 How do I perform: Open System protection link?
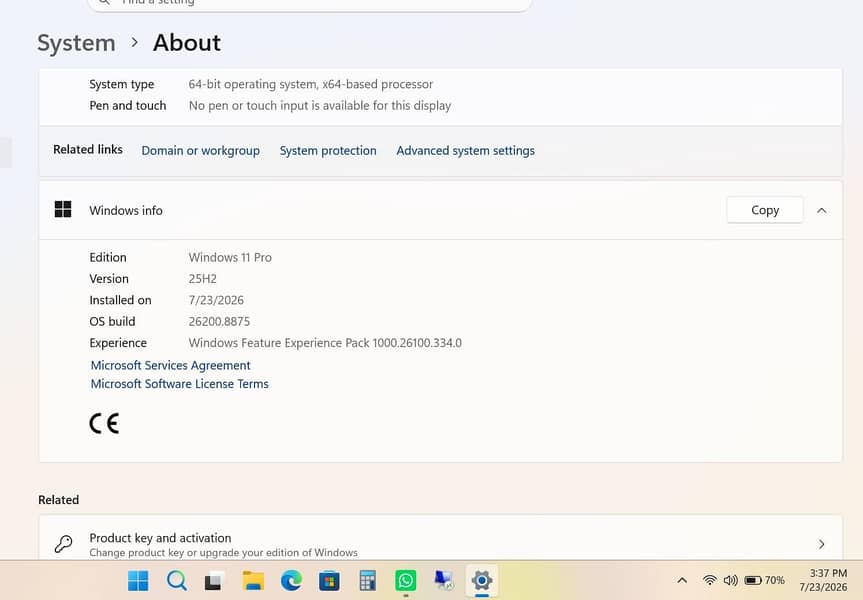point(328,151)
